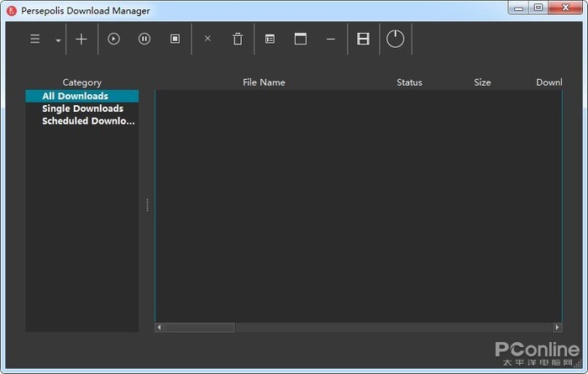Image resolution: width=588 pixels, height=374 pixels.
Task: Select the All Downloads category
Action: (82, 96)
